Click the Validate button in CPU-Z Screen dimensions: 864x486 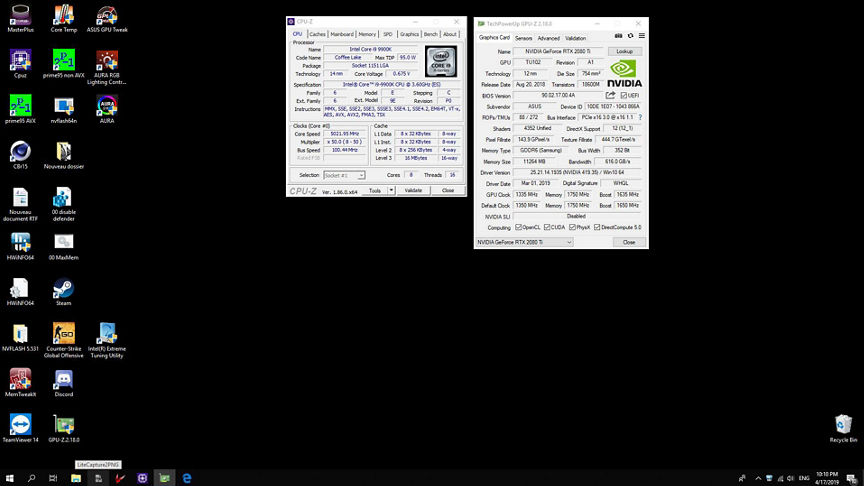(413, 190)
